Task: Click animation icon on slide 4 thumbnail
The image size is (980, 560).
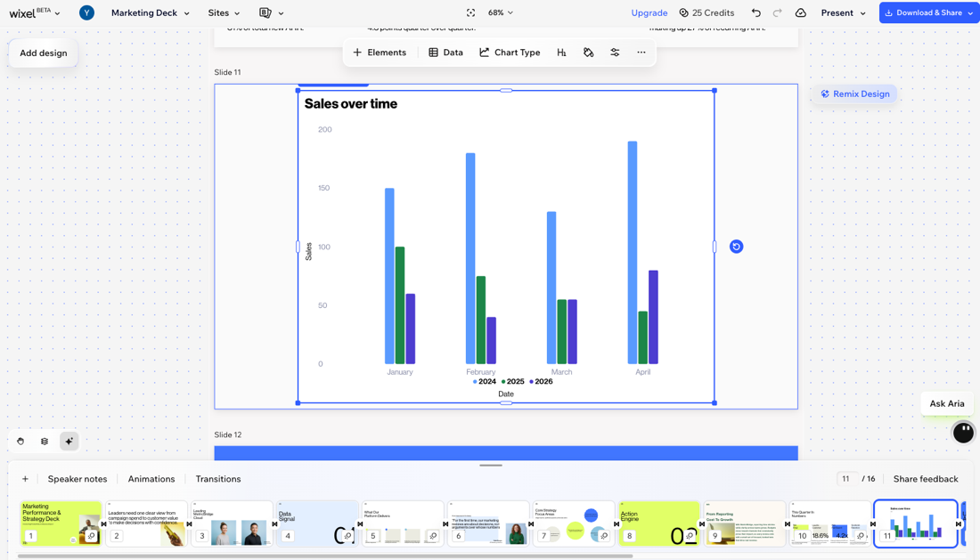Action: click(347, 536)
